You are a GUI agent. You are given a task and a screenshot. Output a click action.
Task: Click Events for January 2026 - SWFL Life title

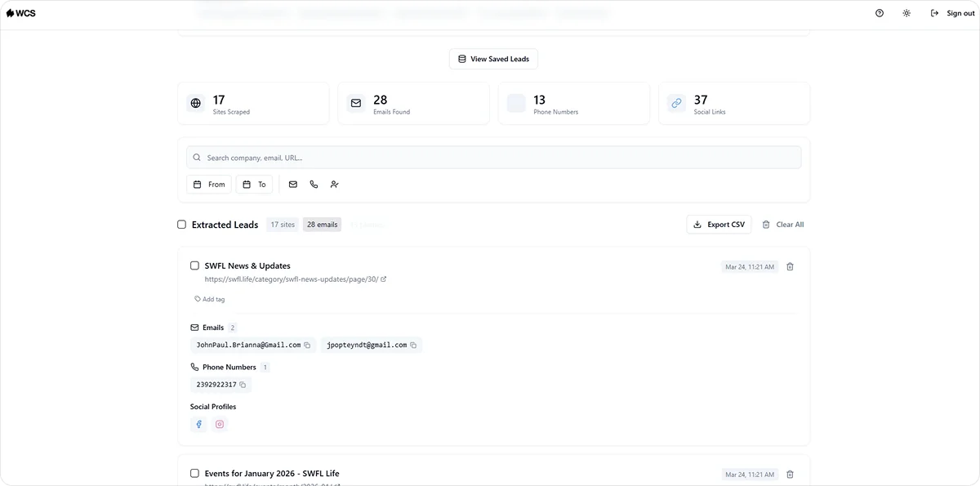pyautogui.click(x=272, y=473)
